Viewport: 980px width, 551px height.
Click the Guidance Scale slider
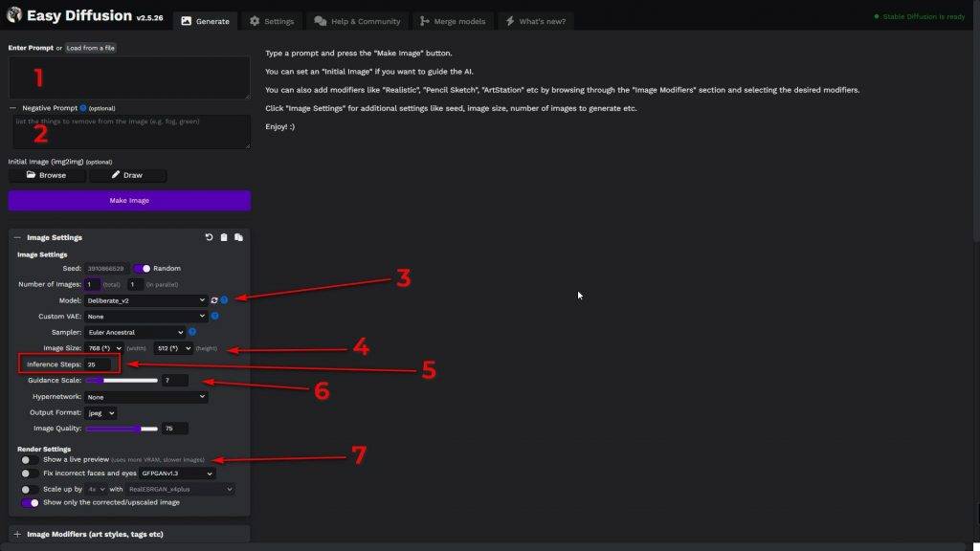click(122, 381)
